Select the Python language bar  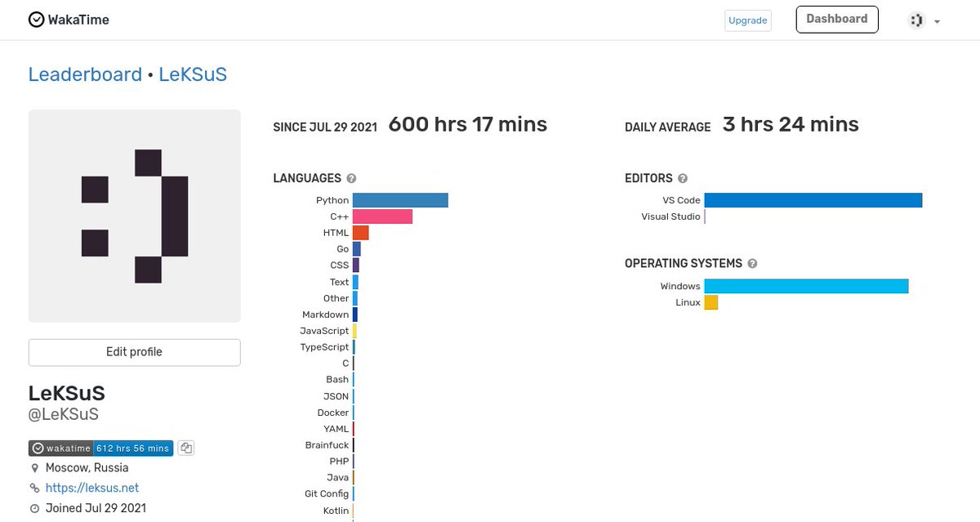[400, 200]
